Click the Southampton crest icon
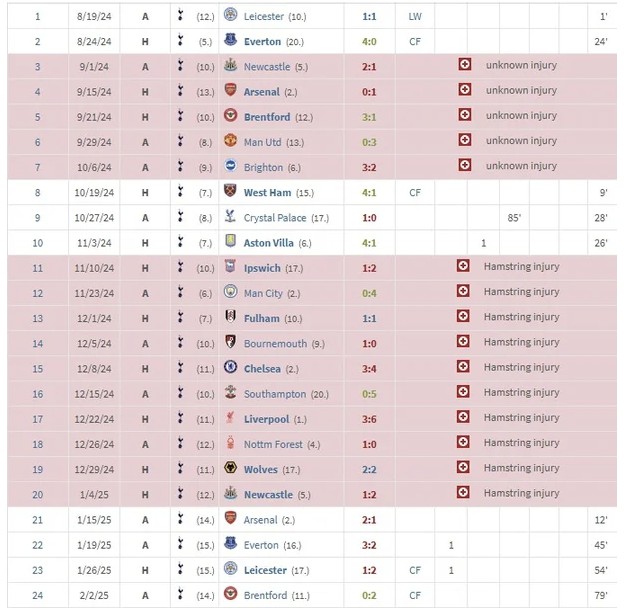 (231, 394)
